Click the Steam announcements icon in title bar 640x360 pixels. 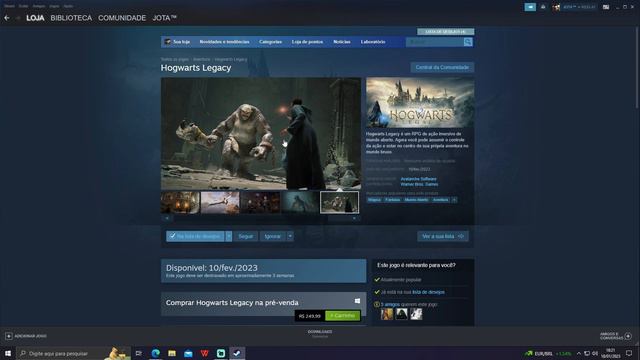tap(530, 7)
